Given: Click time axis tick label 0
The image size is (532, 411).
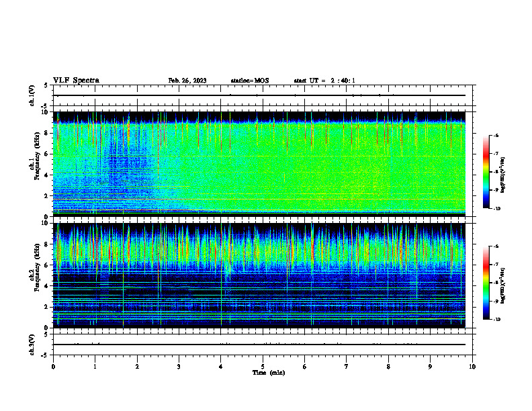Looking at the screenshot, I should click(53, 367).
